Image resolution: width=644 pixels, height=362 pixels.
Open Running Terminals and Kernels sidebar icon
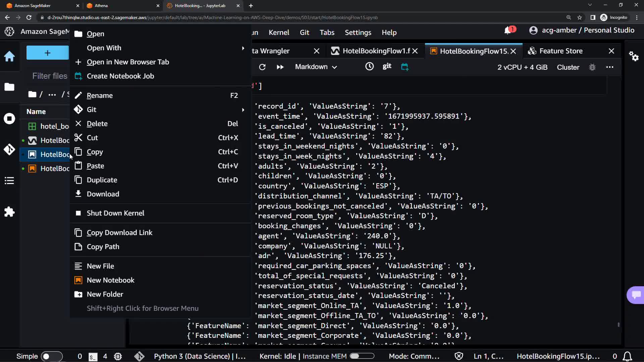click(x=9, y=119)
